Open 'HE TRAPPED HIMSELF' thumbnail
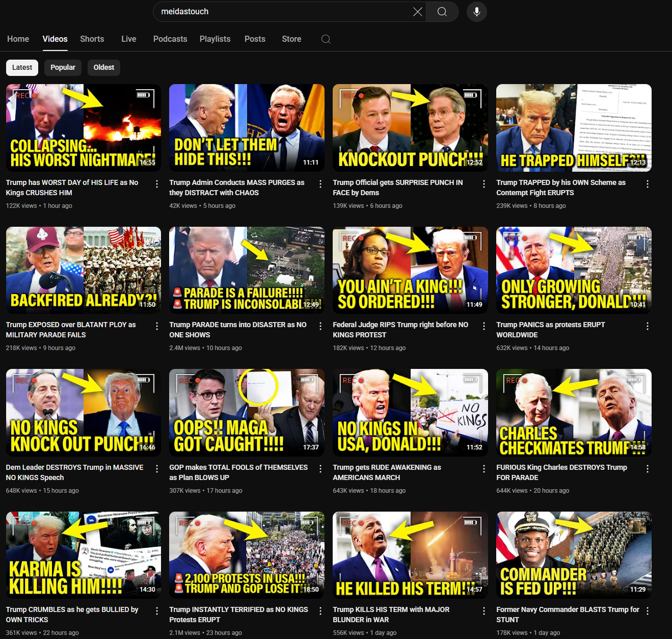The width and height of the screenshot is (672, 639). click(574, 128)
